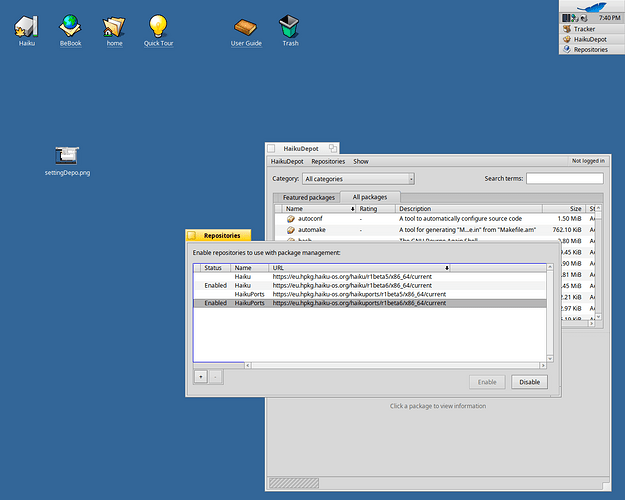The width and height of the screenshot is (625, 500).
Task: Sort repositories by Name column header
Action: tap(250, 268)
